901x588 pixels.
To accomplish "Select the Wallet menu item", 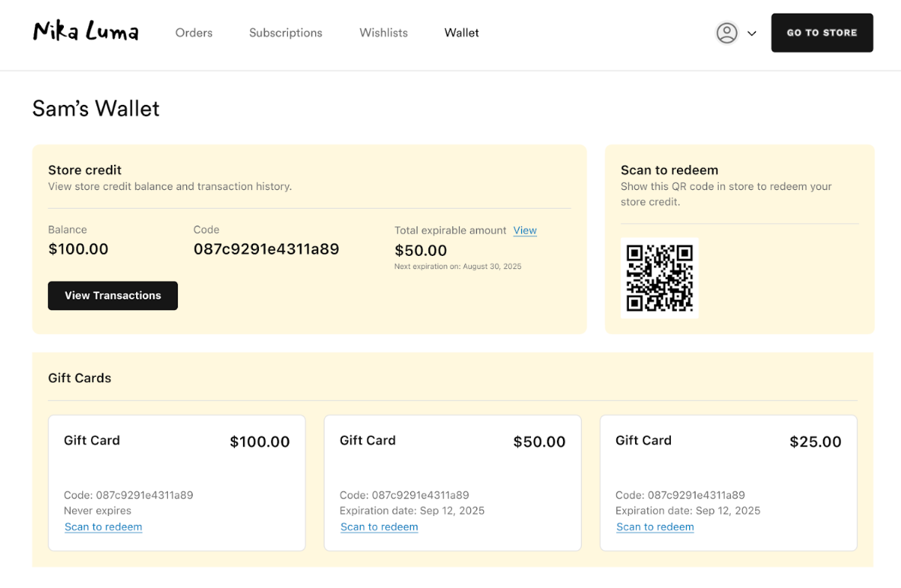I will (x=461, y=33).
